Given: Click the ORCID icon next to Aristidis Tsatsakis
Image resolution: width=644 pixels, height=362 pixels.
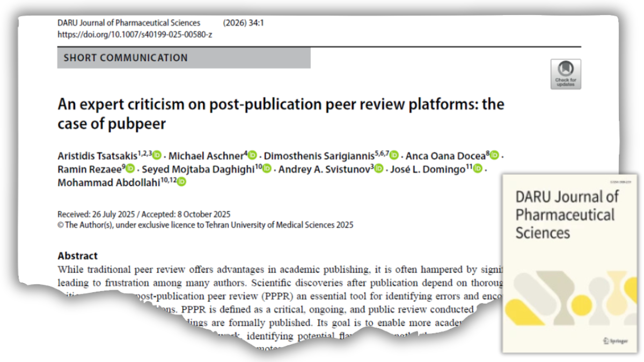Looking at the screenshot, I should (x=157, y=156).
